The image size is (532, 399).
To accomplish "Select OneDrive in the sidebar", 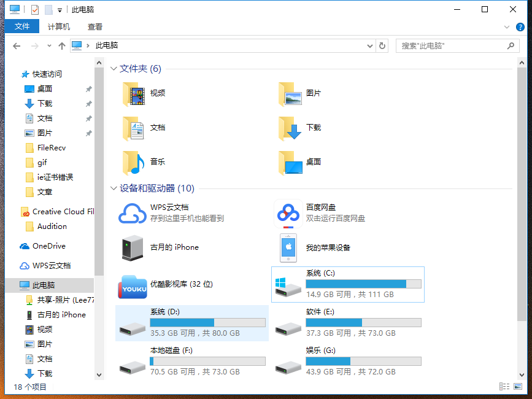I will pyautogui.click(x=44, y=246).
